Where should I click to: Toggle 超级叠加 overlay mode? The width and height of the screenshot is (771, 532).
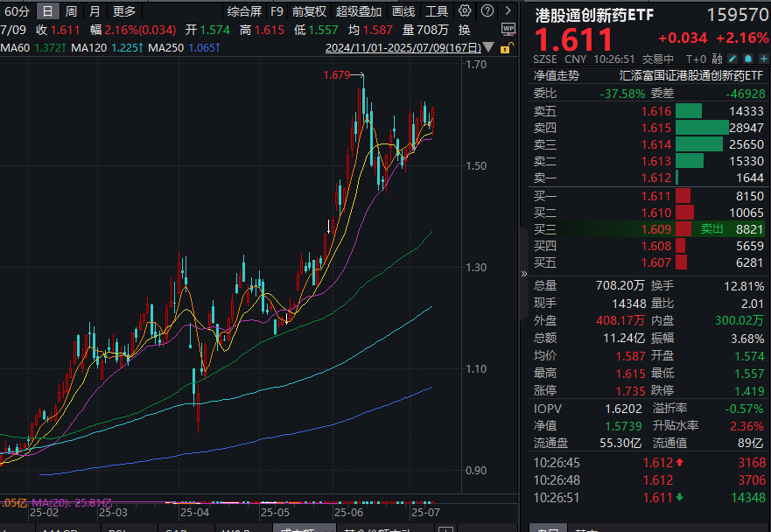pos(359,11)
